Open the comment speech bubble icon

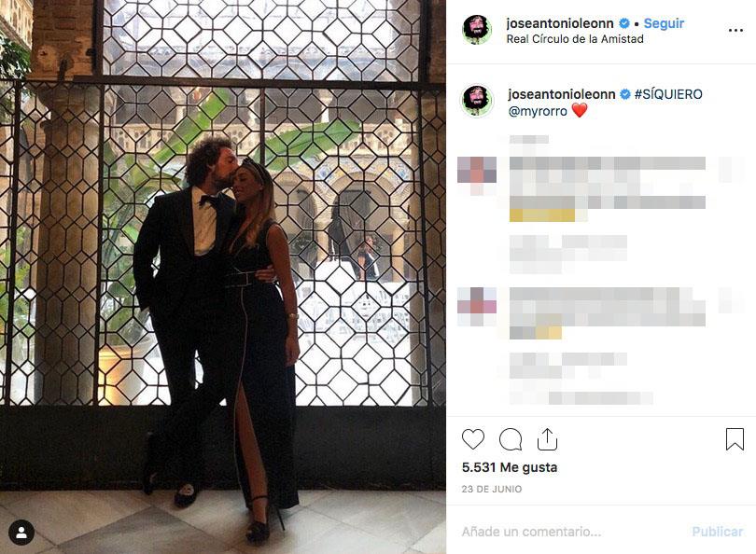pyautogui.click(x=511, y=439)
